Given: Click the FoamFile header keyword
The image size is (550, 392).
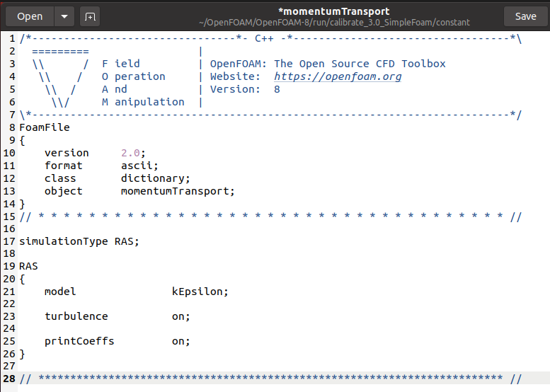Looking at the screenshot, I should (x=45, y=127).
